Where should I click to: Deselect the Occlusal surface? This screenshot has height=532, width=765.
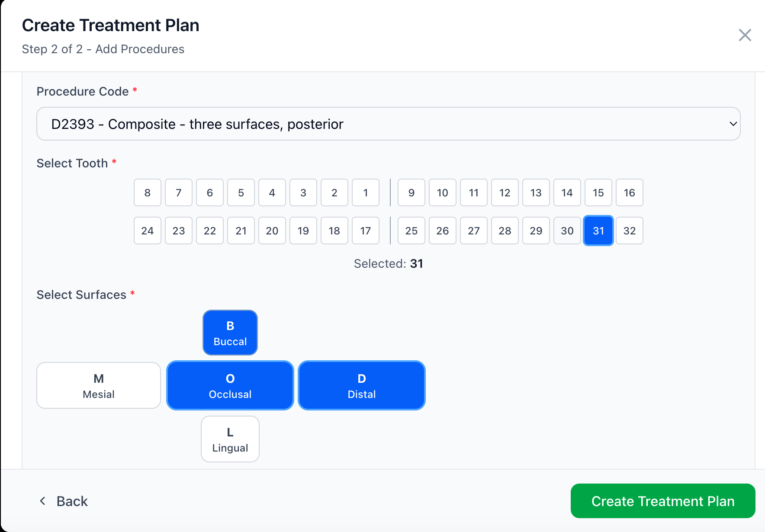(x=230, y=385)
